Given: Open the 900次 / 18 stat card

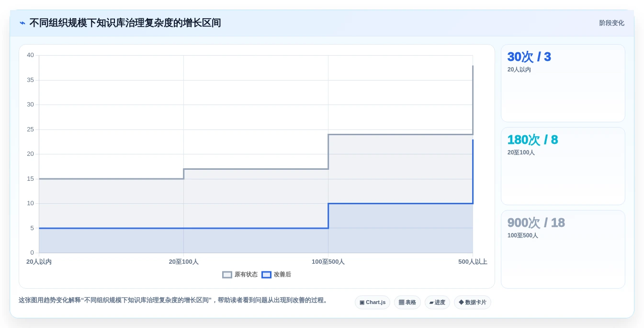Looking at the screenshot, I should (x=563, y=249).
